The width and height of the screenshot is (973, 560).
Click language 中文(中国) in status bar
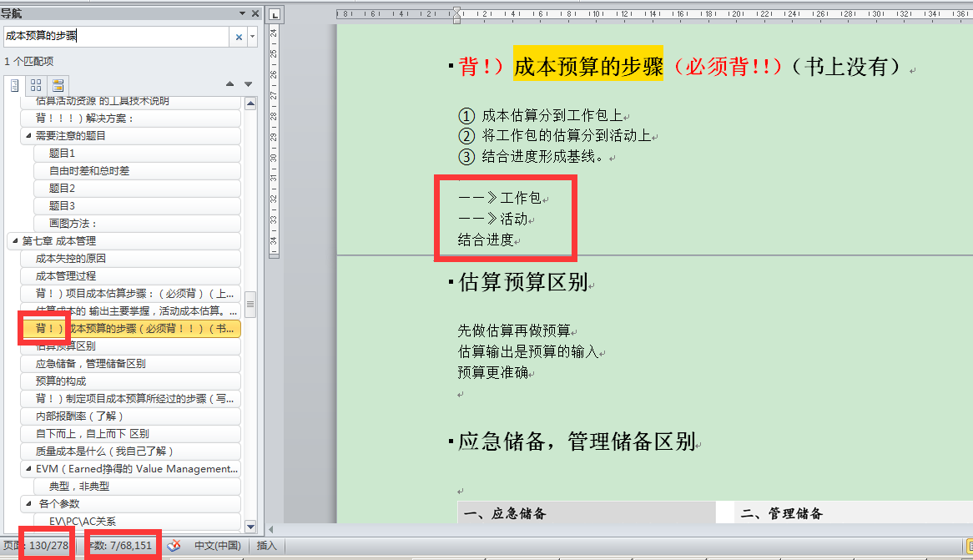[217, 546]
